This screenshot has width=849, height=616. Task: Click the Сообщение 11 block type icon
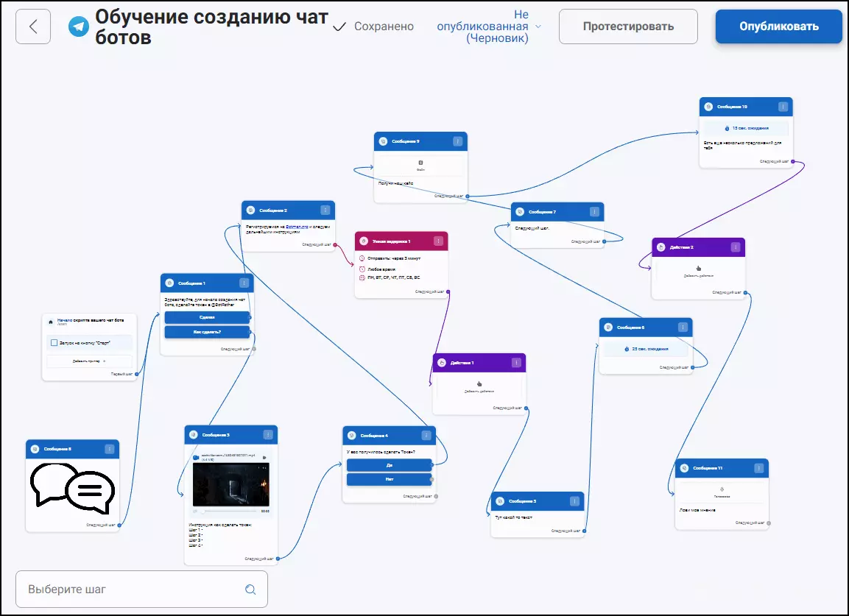click(x=684, y=468)
